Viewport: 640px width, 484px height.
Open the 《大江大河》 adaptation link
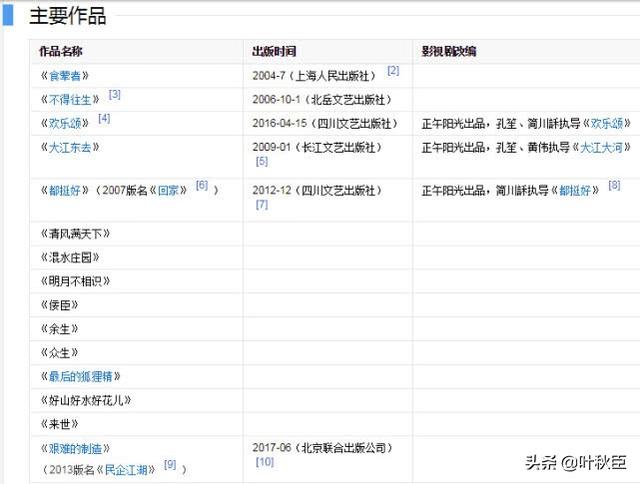coord(601,147)
